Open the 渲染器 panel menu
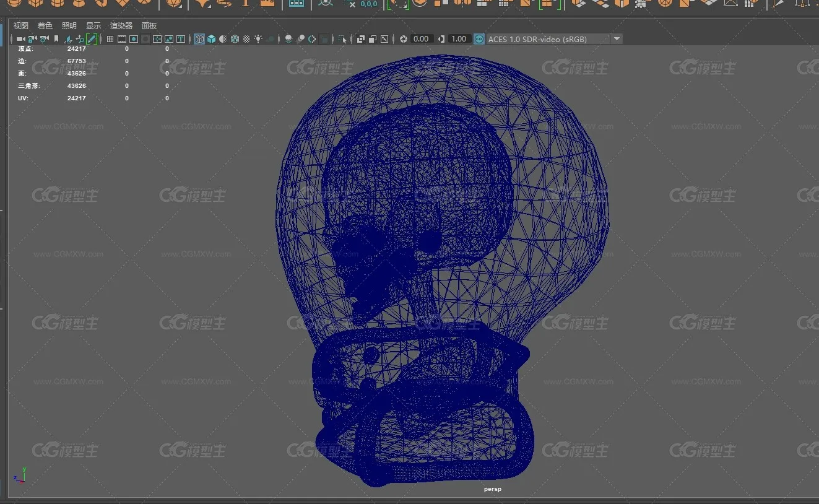 click(121, 25)
